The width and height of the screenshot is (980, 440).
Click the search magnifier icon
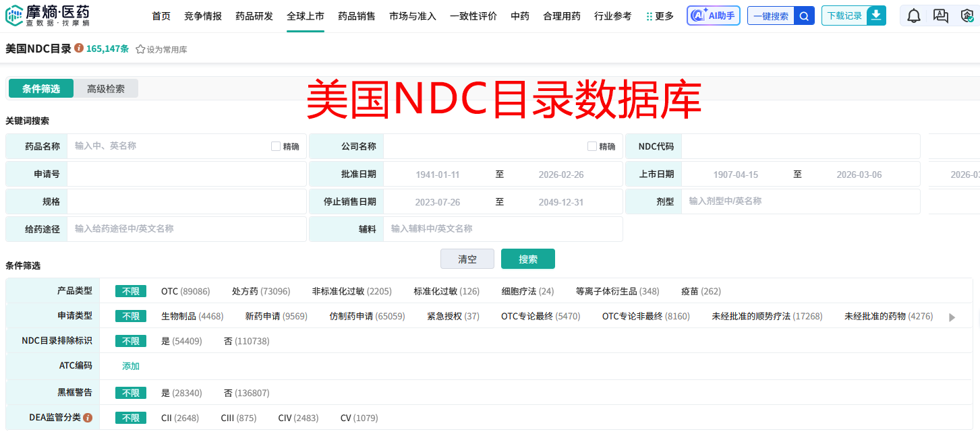tap(804, 16)
